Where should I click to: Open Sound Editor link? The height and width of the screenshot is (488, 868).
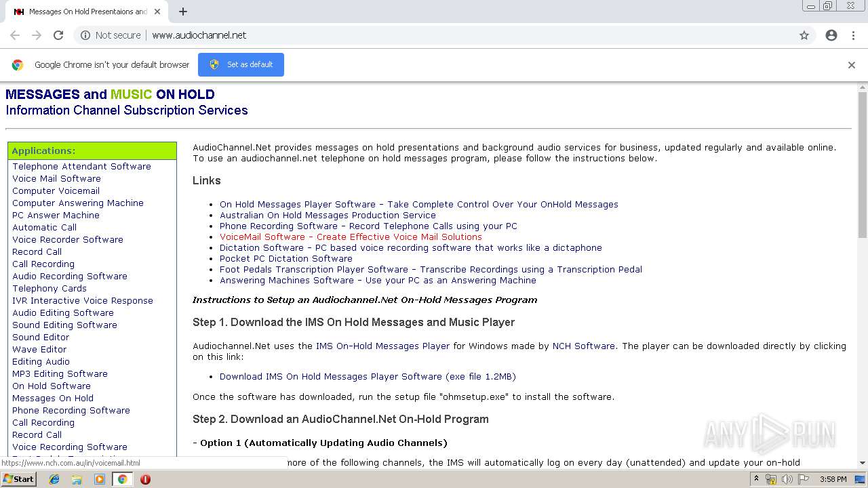tap(41, 337)
